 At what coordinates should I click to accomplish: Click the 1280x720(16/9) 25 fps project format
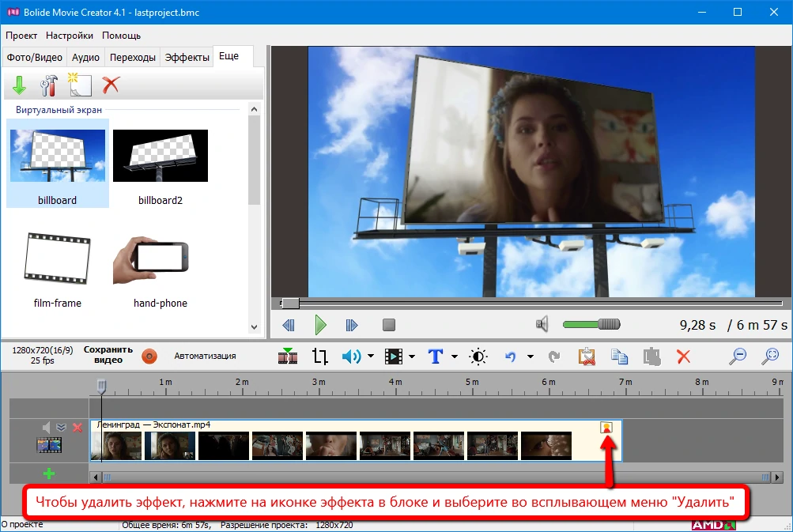(x=43, y=355)
